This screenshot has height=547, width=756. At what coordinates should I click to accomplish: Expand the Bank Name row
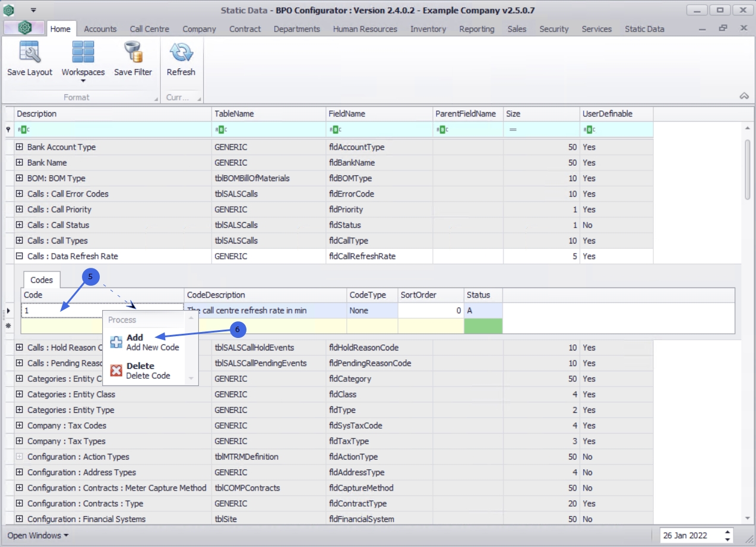tap(20, 162)
